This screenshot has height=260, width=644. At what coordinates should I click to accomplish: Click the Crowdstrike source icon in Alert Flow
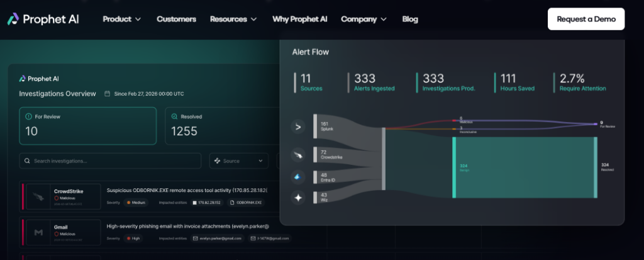point(298,155)
